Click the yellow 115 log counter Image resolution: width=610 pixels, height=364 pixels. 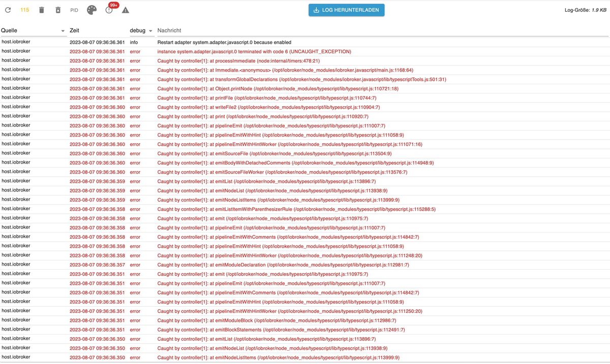tap(24, 10)
